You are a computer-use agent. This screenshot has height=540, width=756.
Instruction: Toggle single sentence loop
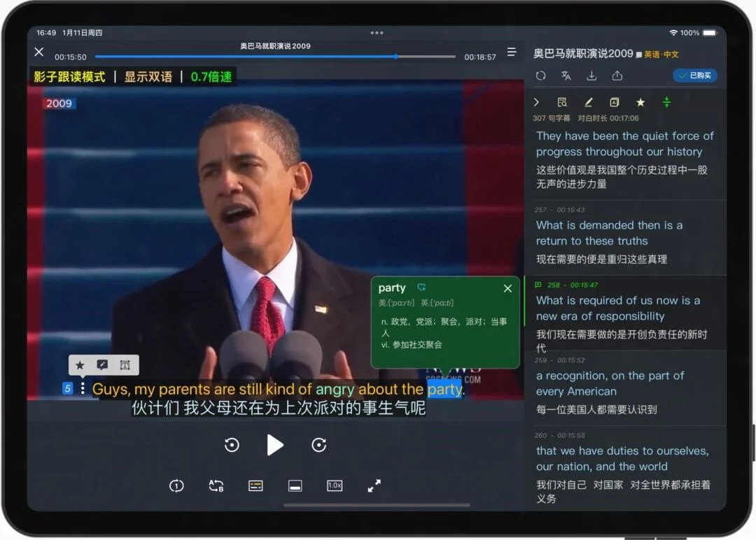pos(176,485)
